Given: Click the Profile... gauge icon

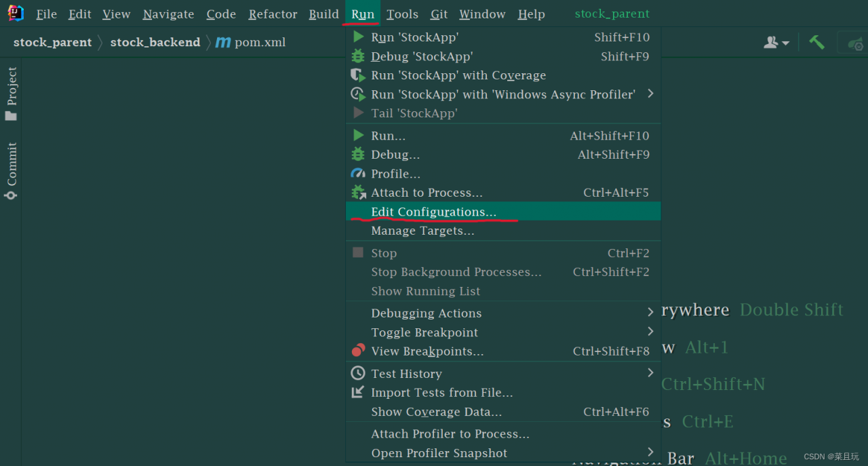Looking at the screenshot, I should (x=358, y=174).
